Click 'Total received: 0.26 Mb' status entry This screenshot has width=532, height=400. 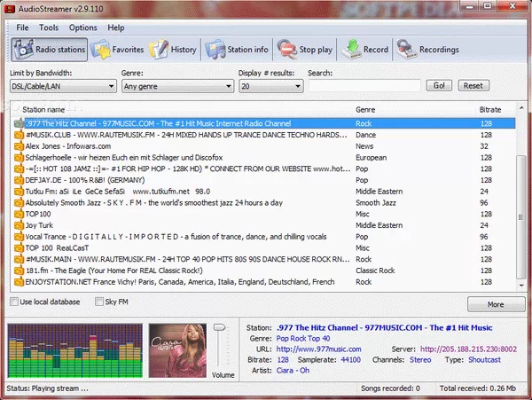tap(478, 388)
